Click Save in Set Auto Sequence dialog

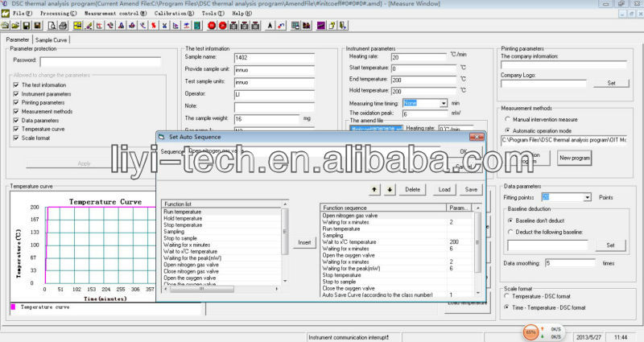pos(471,189)
